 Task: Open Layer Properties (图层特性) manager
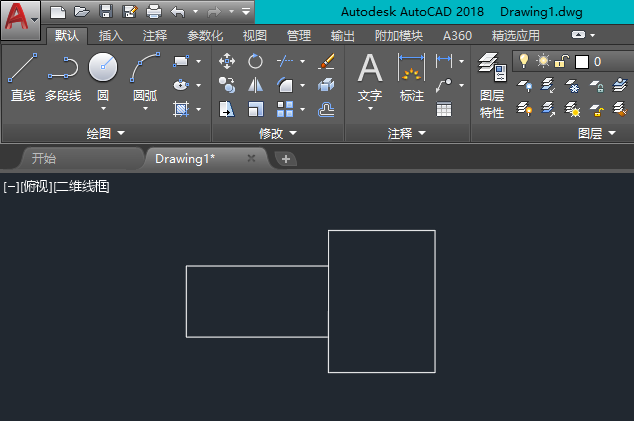[492, 86]
